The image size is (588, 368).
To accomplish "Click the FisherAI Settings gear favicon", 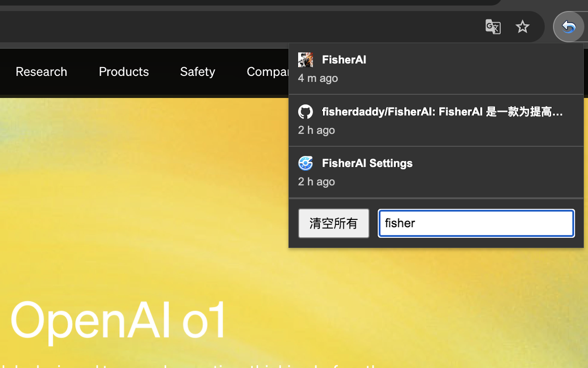I will [x=305, y=163].
